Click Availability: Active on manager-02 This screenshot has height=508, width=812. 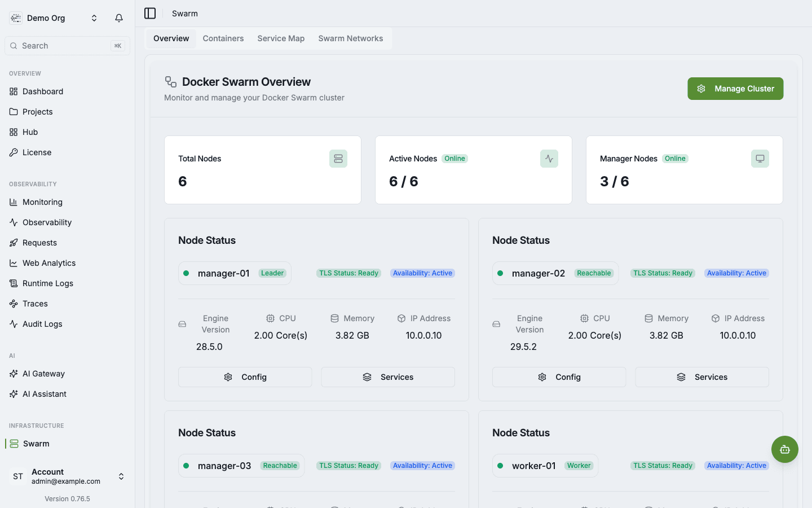(736, 273)
